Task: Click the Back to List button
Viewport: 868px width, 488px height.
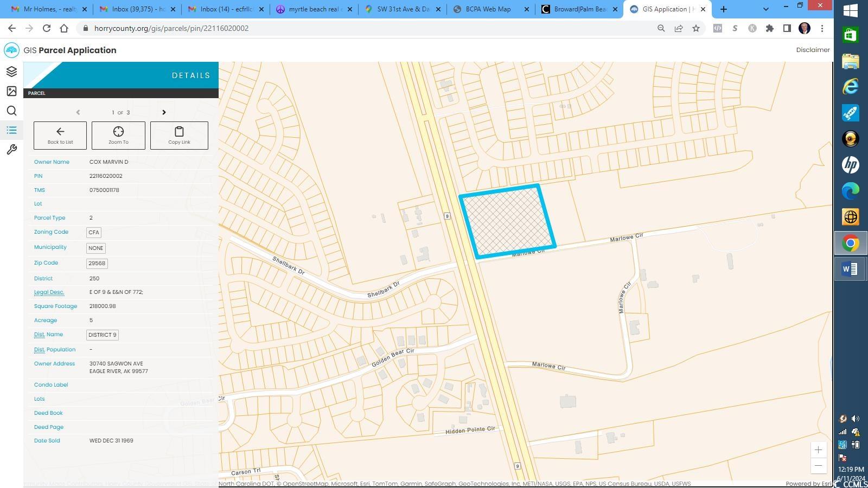Action: pos(60,135)
